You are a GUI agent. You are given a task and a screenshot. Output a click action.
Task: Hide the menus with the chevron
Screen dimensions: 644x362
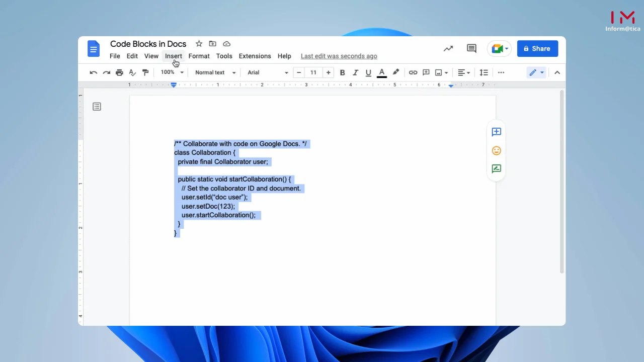[x=557, y=72]
